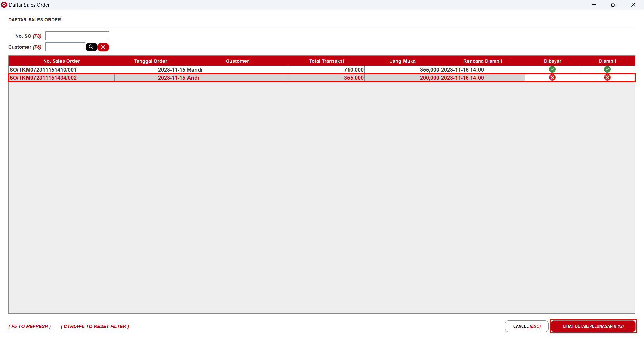Click the Customer (F6) label

[x=25, y=47]
